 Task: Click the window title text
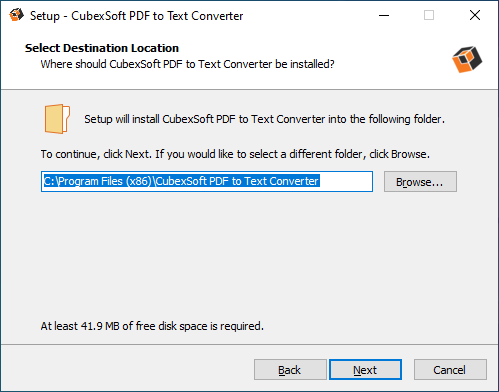pos(137,16)
